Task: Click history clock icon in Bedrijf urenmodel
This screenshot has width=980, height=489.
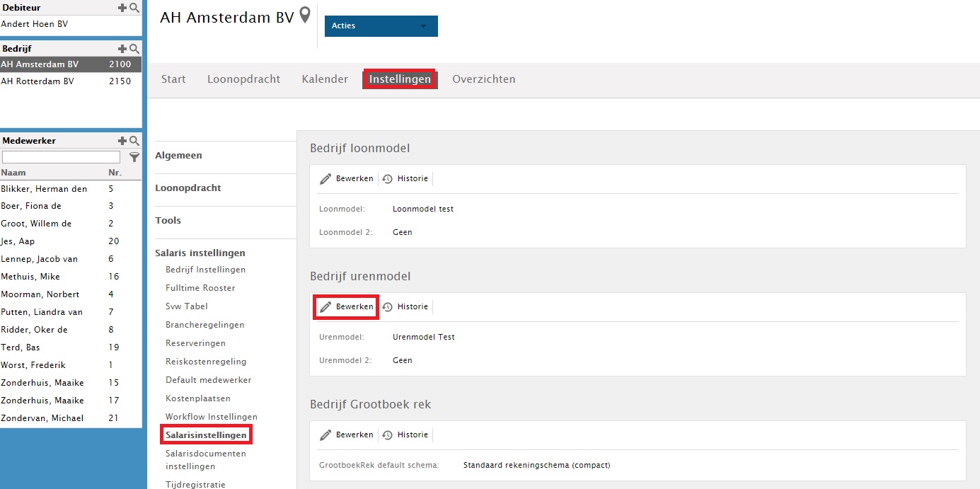Action: coord(388,307)
